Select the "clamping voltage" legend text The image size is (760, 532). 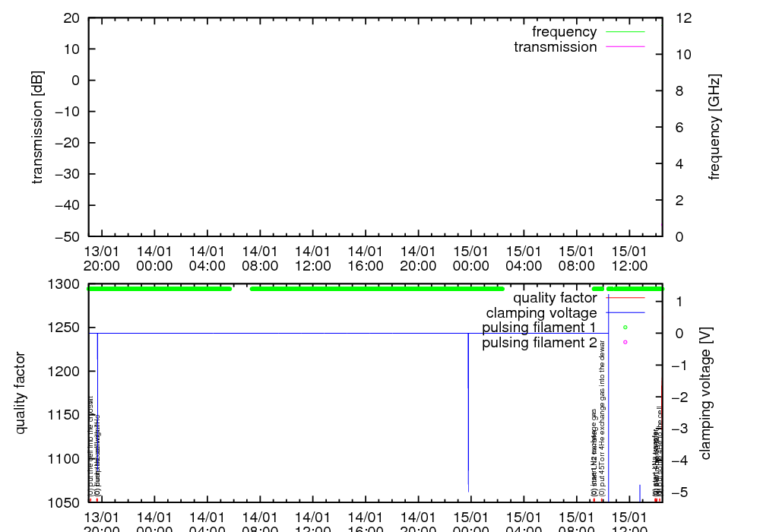click(541, 312)
